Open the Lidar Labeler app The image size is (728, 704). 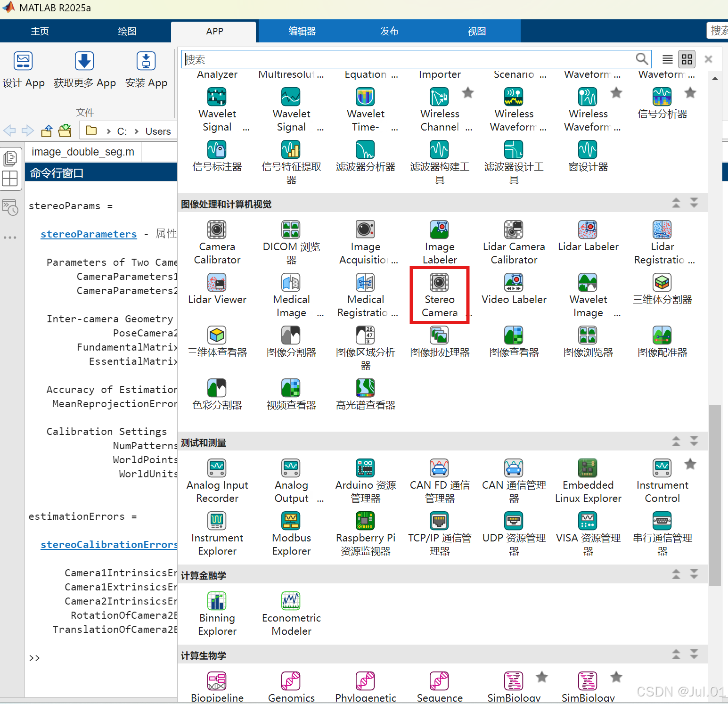(588, 237)
